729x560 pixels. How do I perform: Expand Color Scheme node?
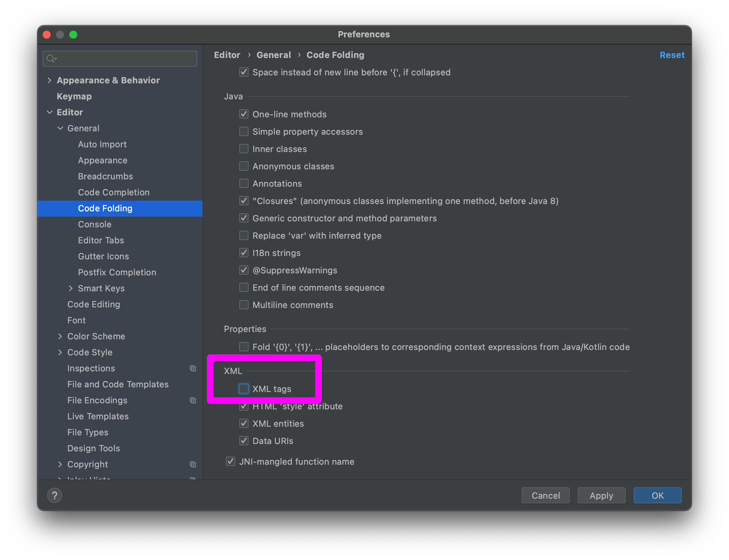click(60, 336)
